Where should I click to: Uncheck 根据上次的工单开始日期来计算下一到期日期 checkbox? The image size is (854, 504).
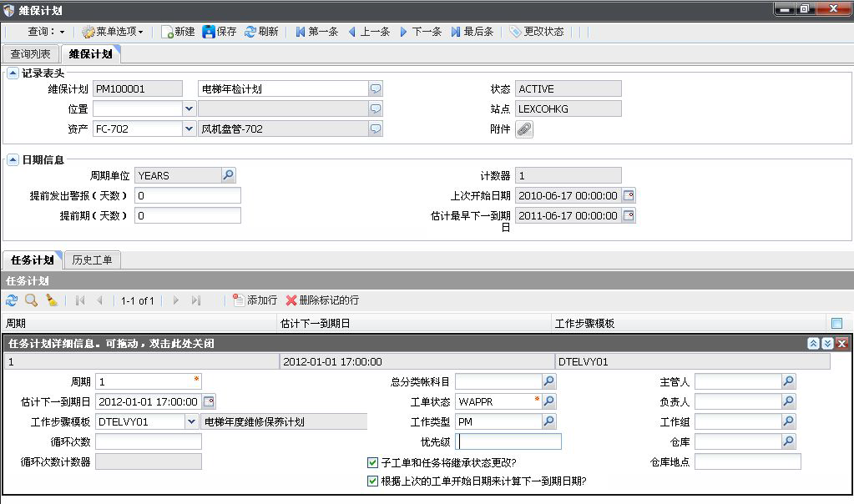(x=372, y=481)
